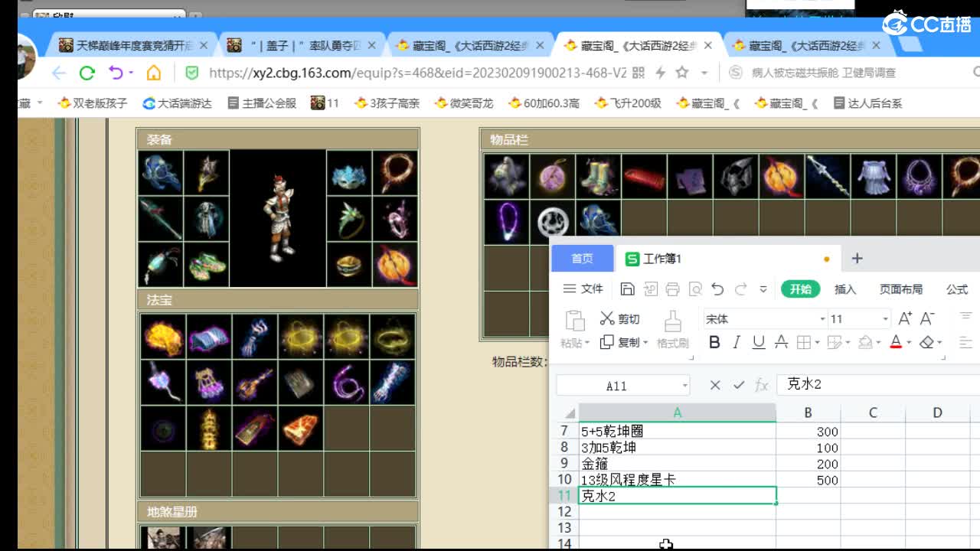
Task: Click the Print icon in WPS toolbar
Action: [x=673, y=289]
